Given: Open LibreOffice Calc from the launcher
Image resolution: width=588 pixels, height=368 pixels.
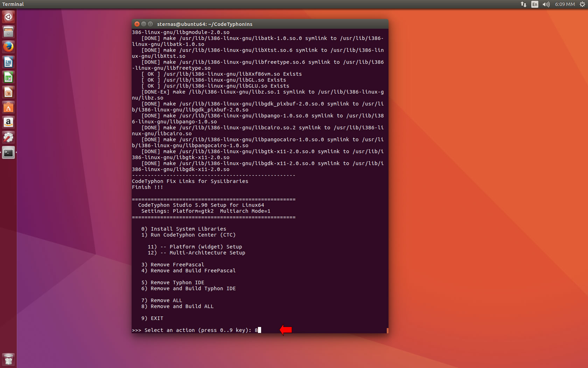Looking at the screenshot, I should [8, 77].
